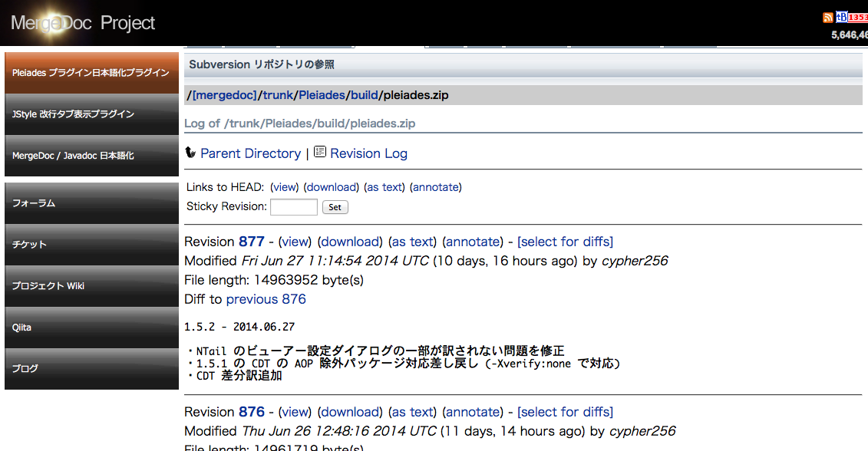Click select for diffs on Revision 876
This screenshot has height=451, width=868.
565,412
